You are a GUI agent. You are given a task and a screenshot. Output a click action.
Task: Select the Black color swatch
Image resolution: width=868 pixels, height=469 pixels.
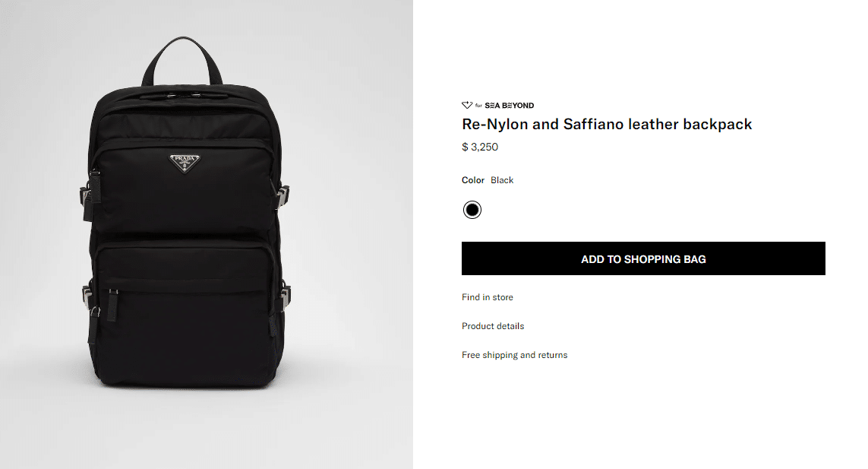472,210
